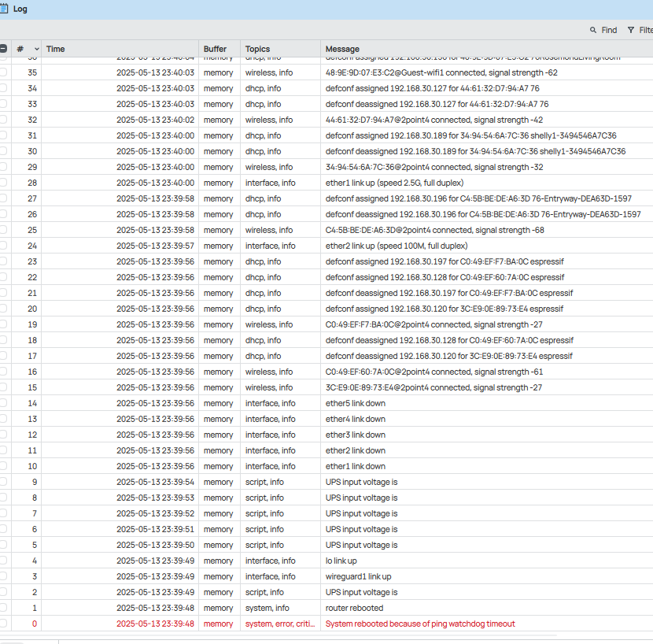The height and width of the screenshot is (644, 653).
Task: Check the checkbox for log row 4
Action: click(x=3, y=561)
